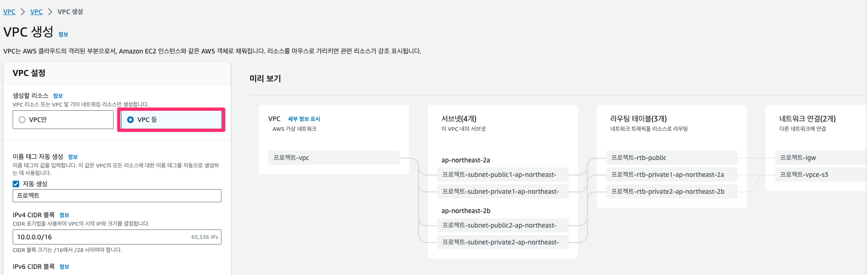Click 정보 link next to VPC 생성 title
Image resolution: width=868 pixels, height=275 pixels.
(63, 34)
